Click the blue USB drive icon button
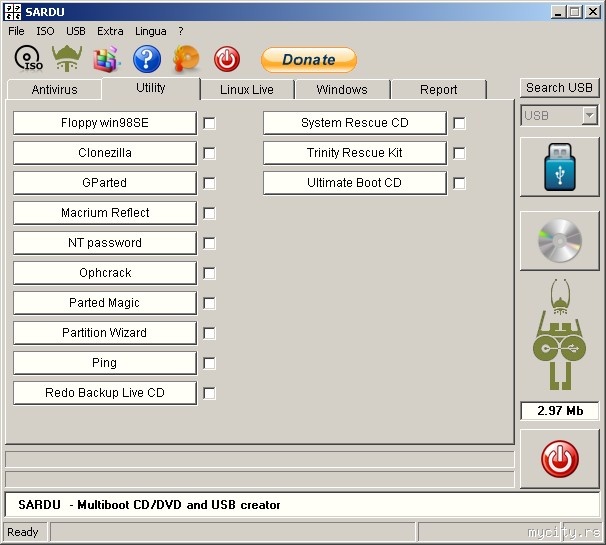The height and width of the screenshot is (545, 606). [560, 167]
